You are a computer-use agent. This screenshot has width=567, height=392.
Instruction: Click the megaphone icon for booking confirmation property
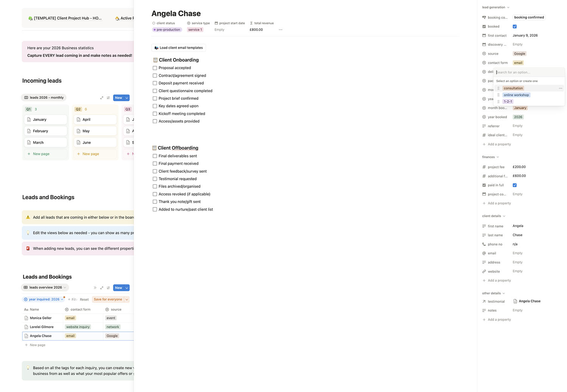[484, 17]
